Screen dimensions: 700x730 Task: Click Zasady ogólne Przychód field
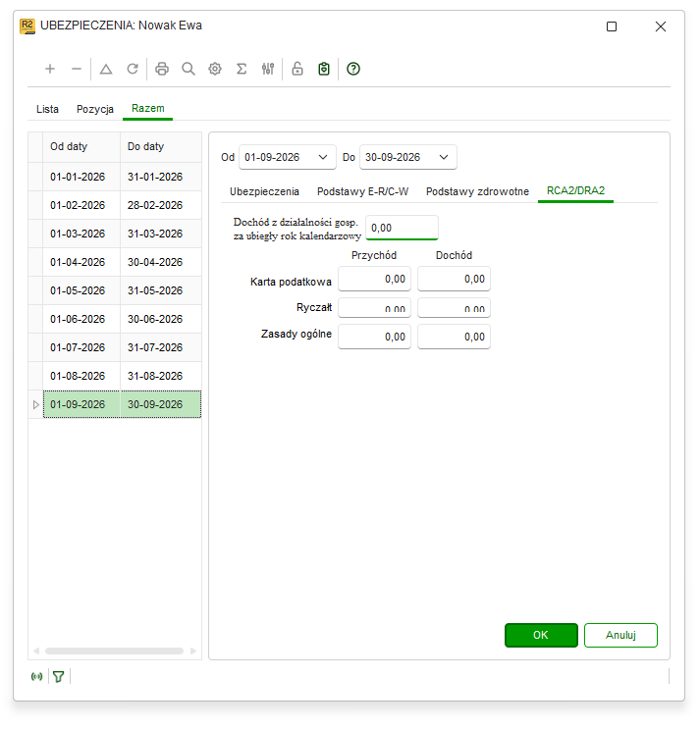coord(374,337)
